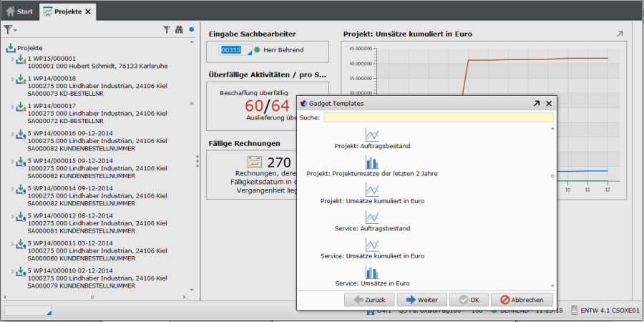Viewport: 644px width, 322px height.
Task: Expand project 5 WP14/000011
Action: (x=12, y=245)
